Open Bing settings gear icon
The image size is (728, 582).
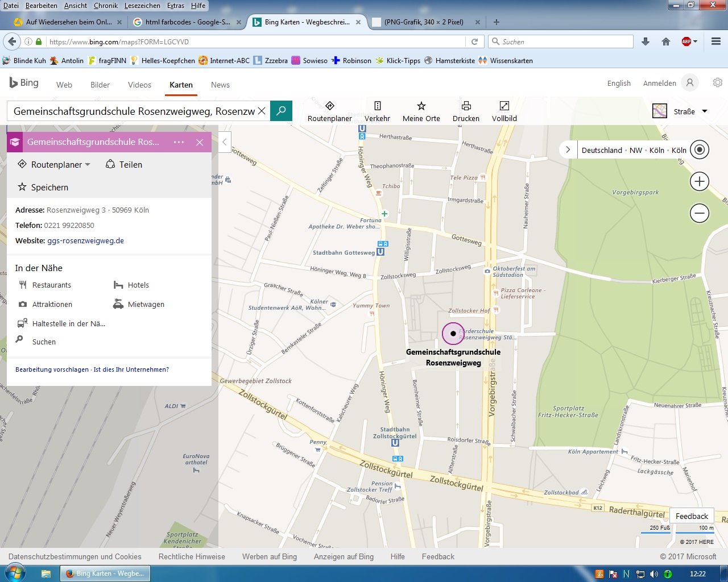click(x=718, y=83)
